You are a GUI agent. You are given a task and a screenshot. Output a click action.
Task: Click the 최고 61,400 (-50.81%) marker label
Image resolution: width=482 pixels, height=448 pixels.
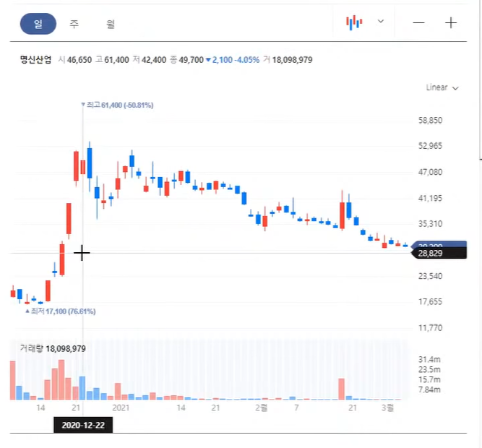coord(117,105)
